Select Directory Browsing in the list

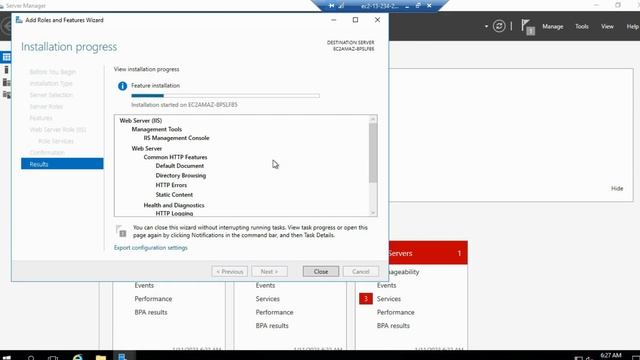[x=180, y=176]
